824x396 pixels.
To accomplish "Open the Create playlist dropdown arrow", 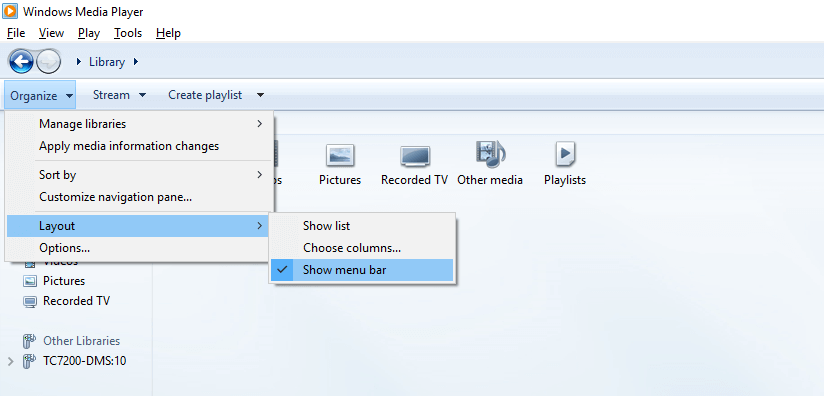I will (260, 95).
